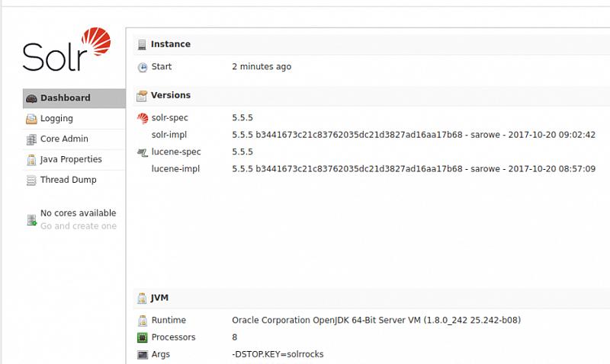Click the Logging icon

point(31,119)
